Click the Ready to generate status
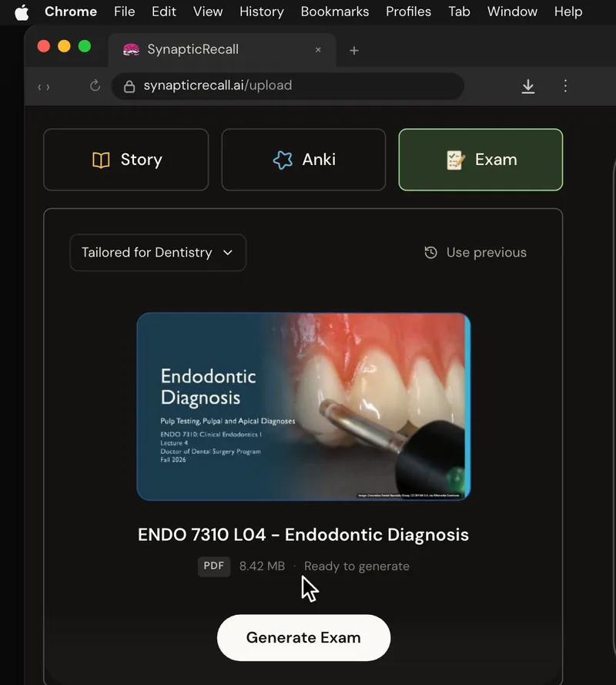Image resolution: width=616 pixels, height=685 pixels. tap(357, 566)
